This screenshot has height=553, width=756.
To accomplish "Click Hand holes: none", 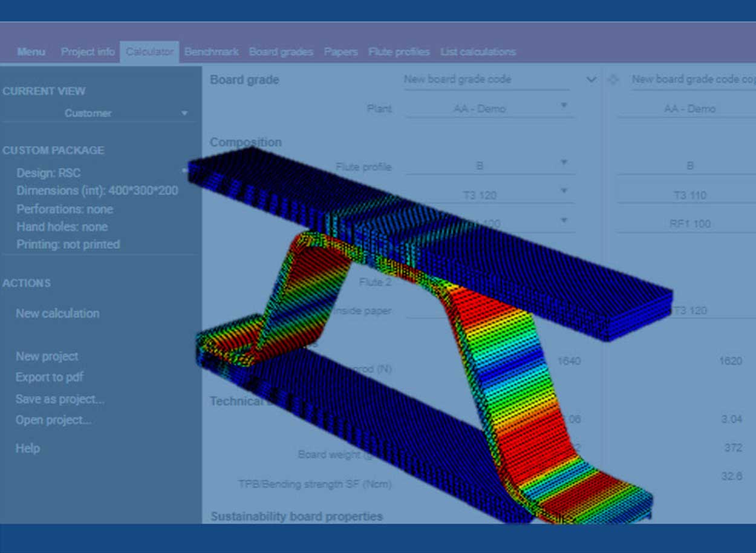I will (x=62, y=227).
